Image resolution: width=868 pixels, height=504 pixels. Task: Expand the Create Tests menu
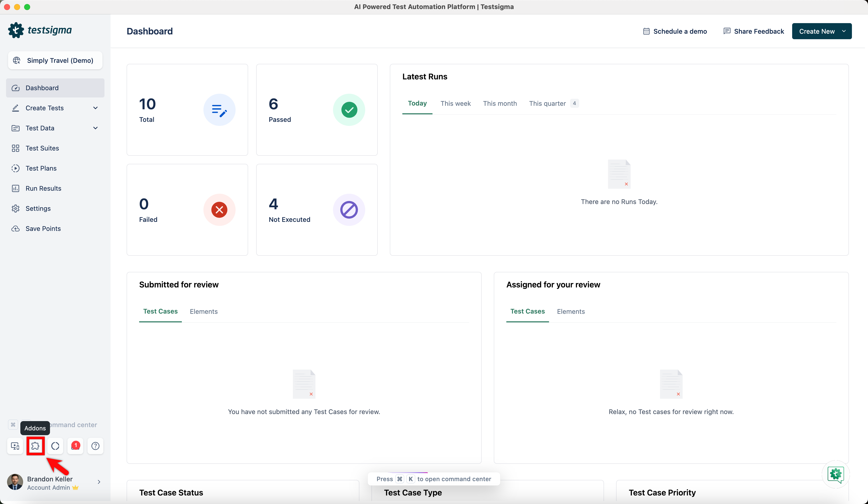(55, 108)
